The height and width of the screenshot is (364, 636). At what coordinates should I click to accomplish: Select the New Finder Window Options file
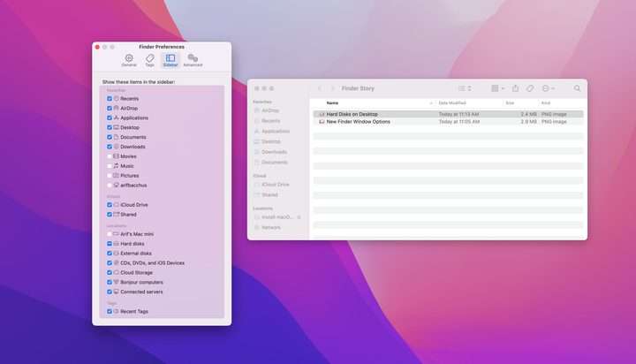pyautogui.click(x=448, y=122)
